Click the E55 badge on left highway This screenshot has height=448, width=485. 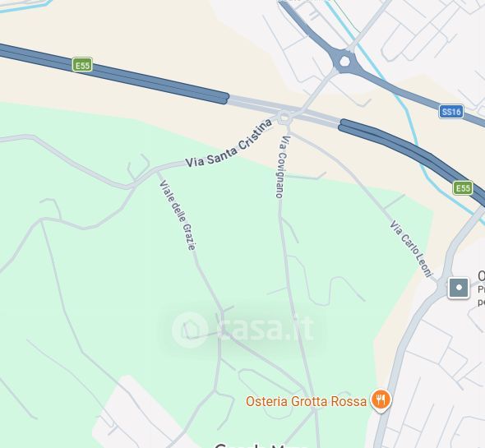82,65
